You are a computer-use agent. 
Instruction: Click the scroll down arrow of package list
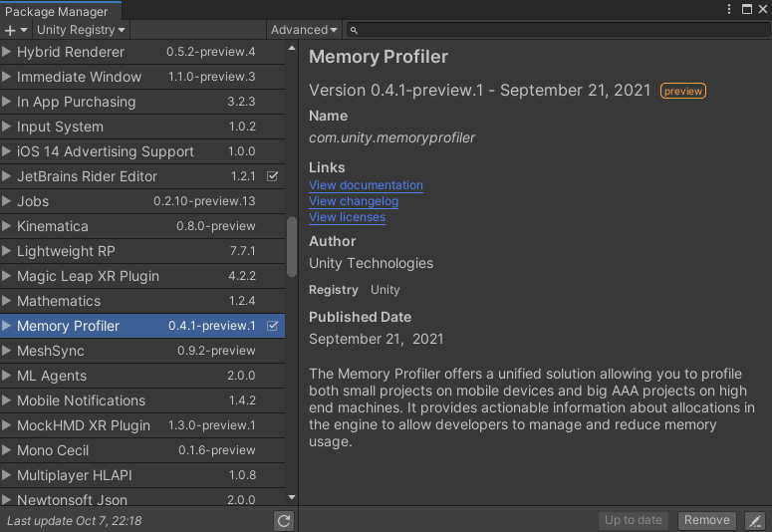click(x=292, y=497)
